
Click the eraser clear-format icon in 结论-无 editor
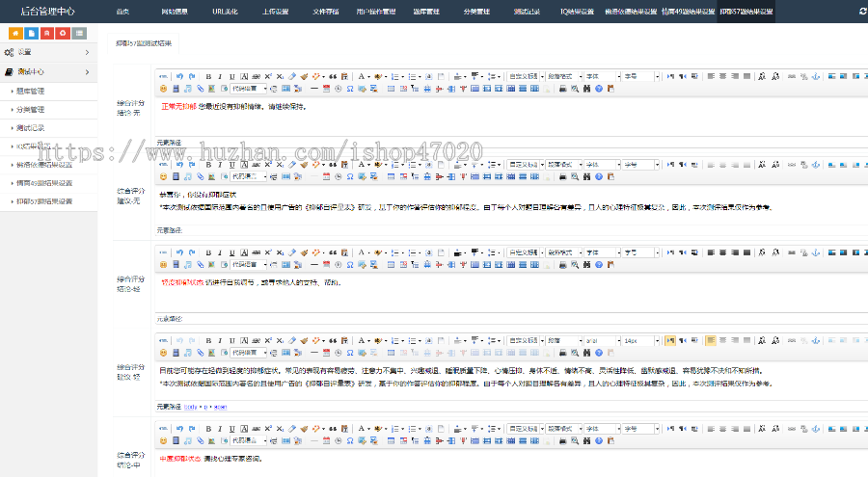292,76
